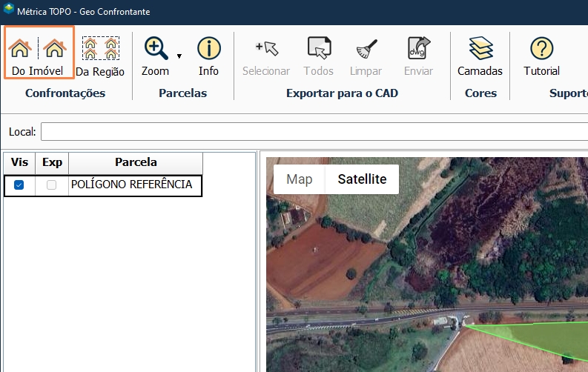Open Camadas layer colors
Screen dimensions: 588x372
point(480,56)
